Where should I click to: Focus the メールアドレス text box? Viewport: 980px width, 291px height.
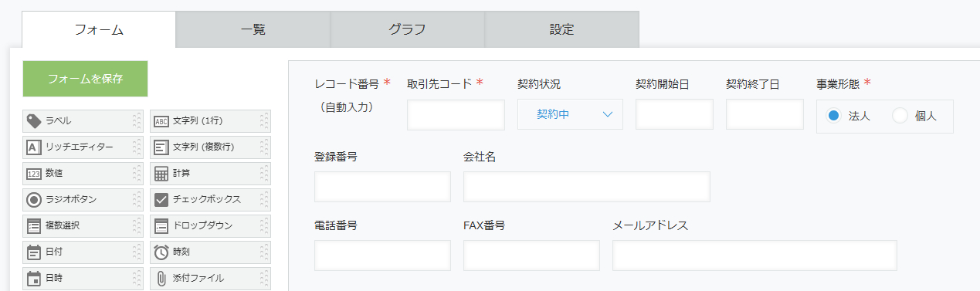754,255
